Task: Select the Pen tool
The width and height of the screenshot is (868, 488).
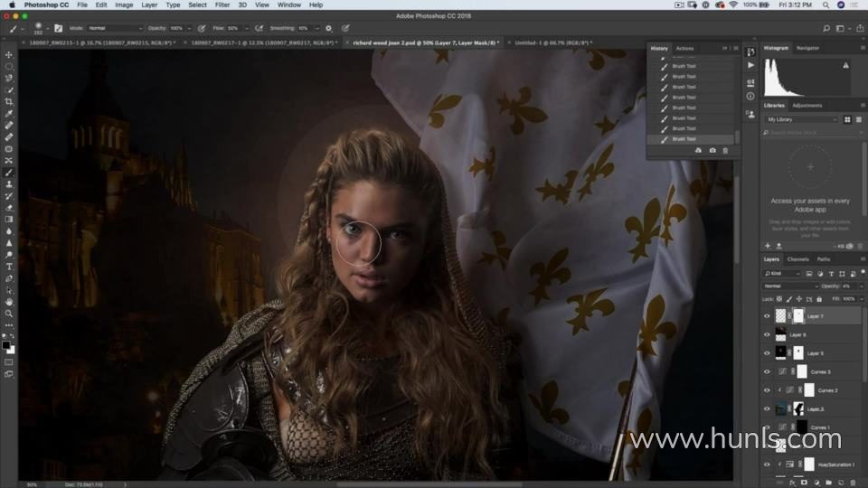Action: coord(9,278)
